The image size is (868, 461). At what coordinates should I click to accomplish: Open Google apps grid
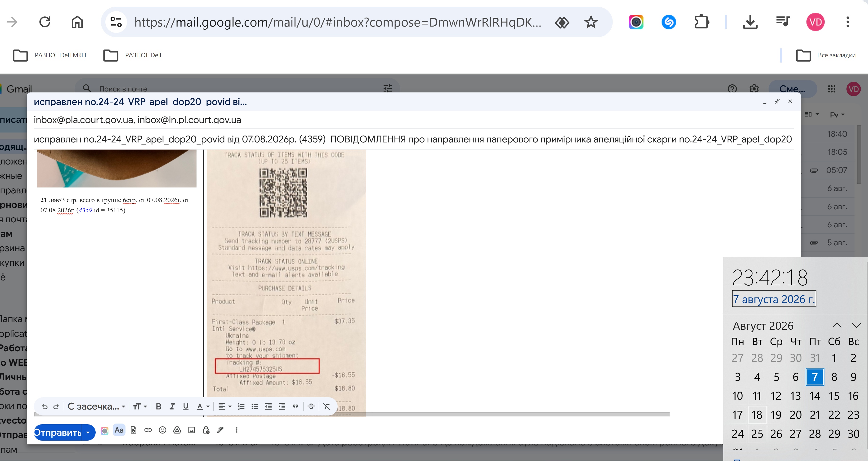point(832,89)
